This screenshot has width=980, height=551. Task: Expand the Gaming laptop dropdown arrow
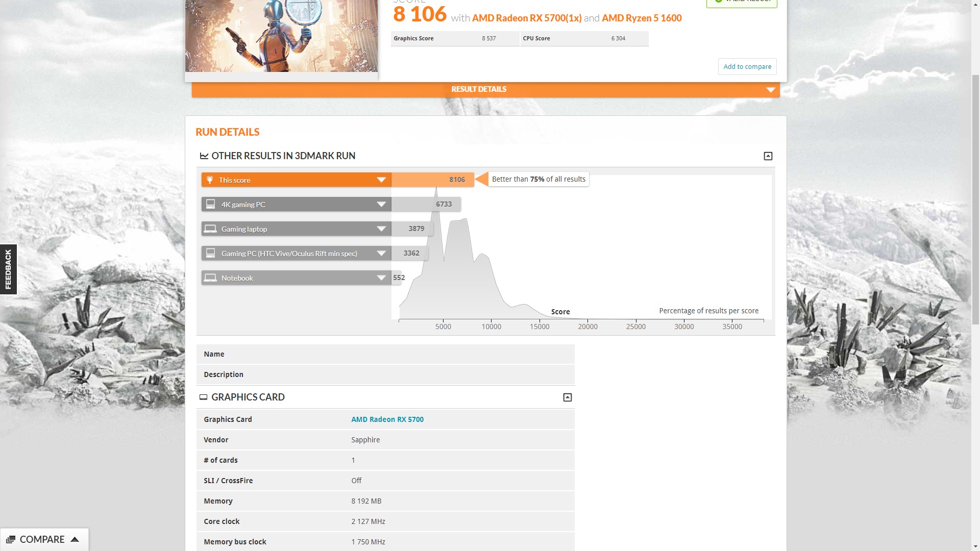tap(381, 229)
